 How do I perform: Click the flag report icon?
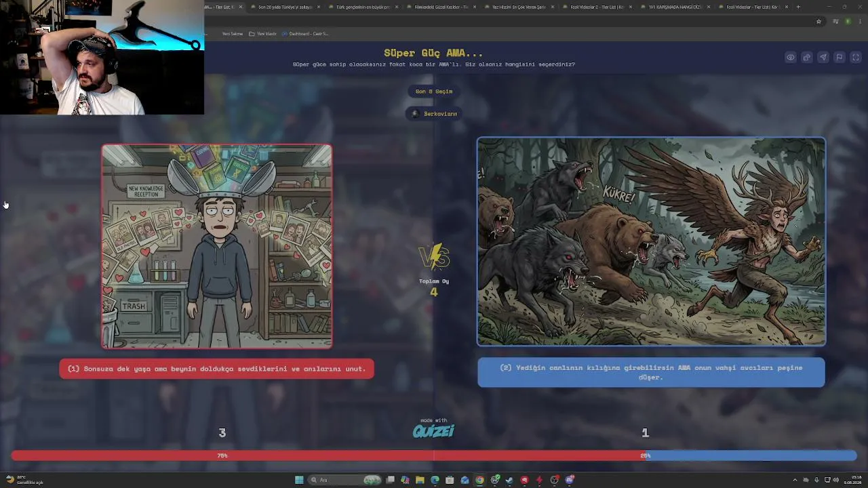click(840, 58)
